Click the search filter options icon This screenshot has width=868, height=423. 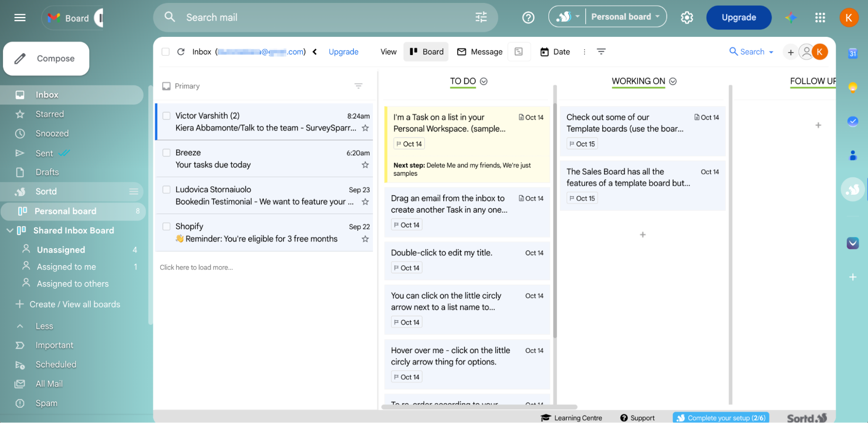pyautogui.click(x=481, y=17)
